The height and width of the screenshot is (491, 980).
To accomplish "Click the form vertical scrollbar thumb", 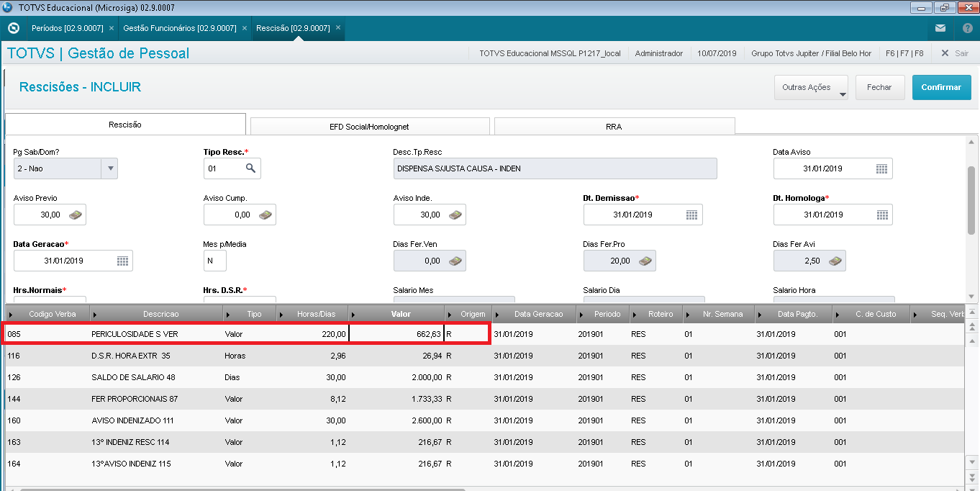I will pos(971,199).
